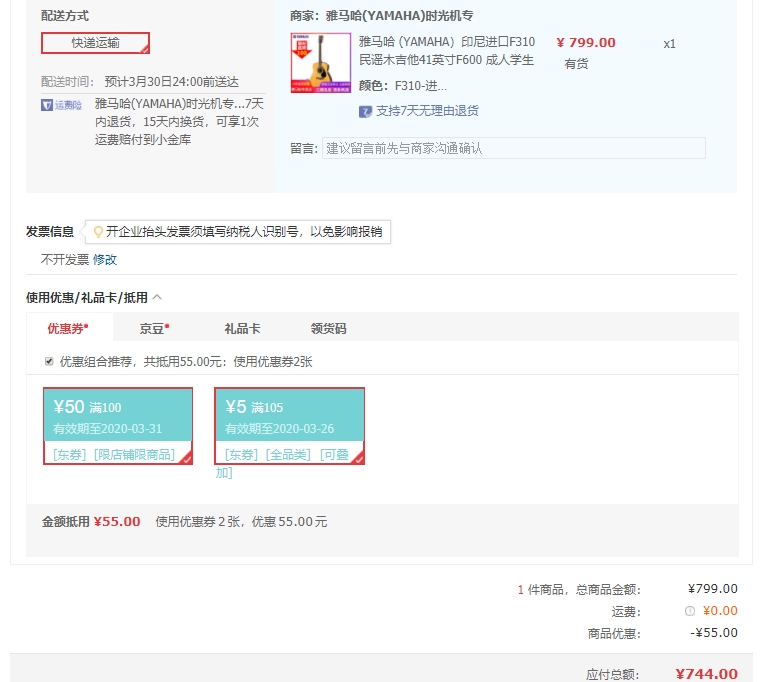Screen dimensions: 762x682
Task: Click the merchant name 雅马哈(YAMAHA)时光机专
Action: 399,16
